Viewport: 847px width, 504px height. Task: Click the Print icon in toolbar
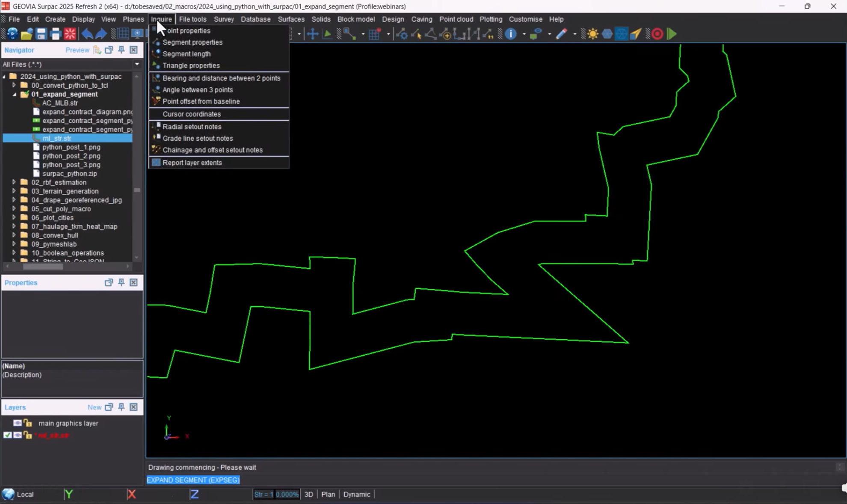pos(56,34)
